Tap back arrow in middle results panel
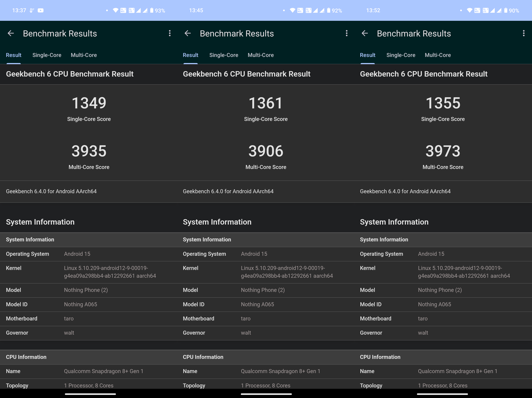Screen dimensions: 532x398 coord(188,33)
